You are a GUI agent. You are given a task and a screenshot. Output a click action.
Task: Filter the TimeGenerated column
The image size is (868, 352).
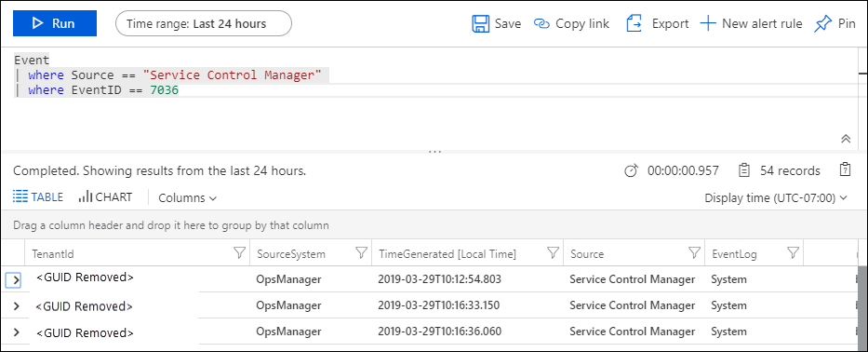553,253
